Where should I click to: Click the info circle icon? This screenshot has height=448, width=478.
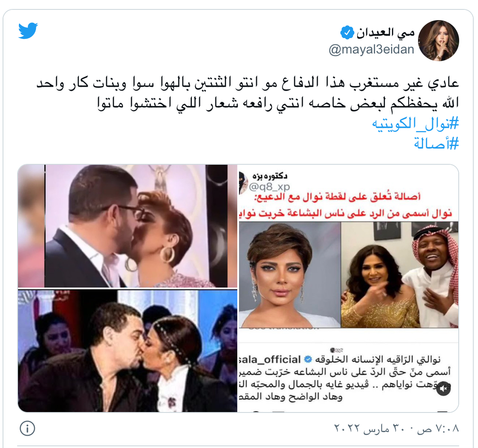point(27,428)
